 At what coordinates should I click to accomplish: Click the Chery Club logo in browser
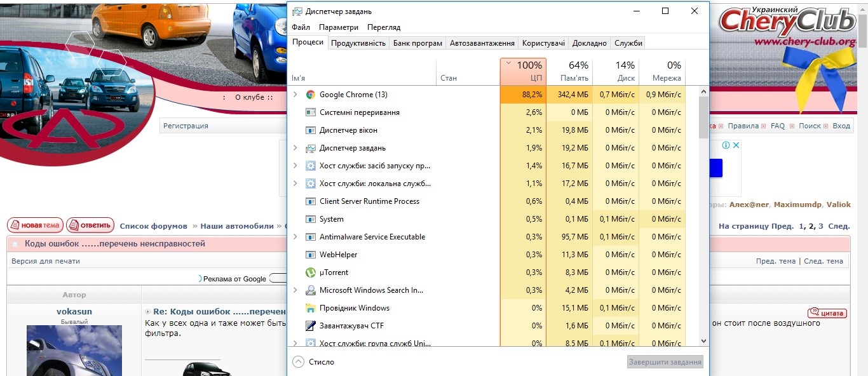(x=787, y=25)
